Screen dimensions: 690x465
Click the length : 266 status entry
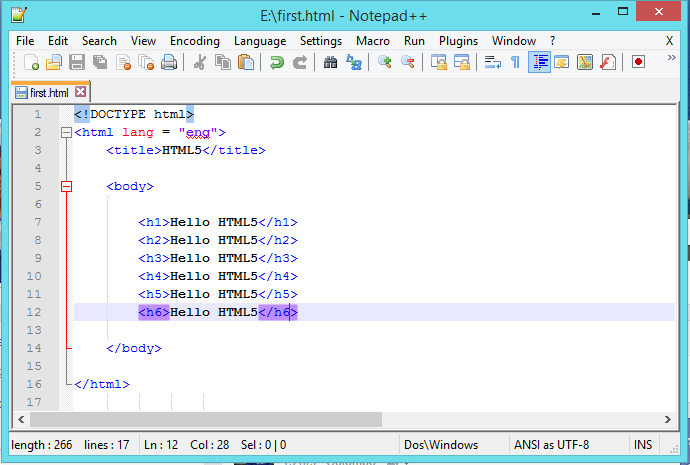point(42,445)
